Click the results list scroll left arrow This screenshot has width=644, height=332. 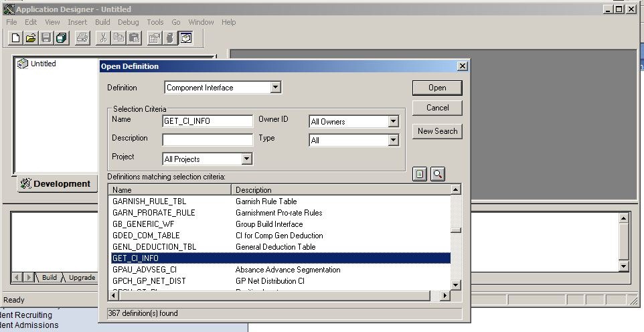tap(114, 295)
